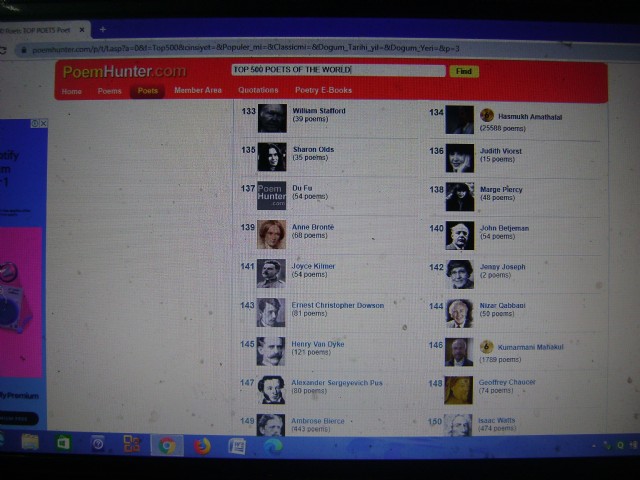Select the Member Area menu item
Viewport: 640px width, 480px height.
(x=198, y=91)
